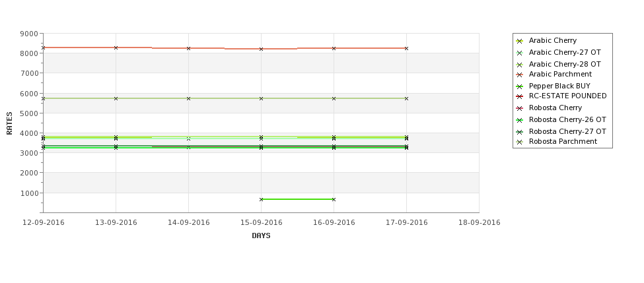Click the Robusta Cherry-27 OT legend marker
This screenshot has height=283, width=644.
[x=519, y=131]
